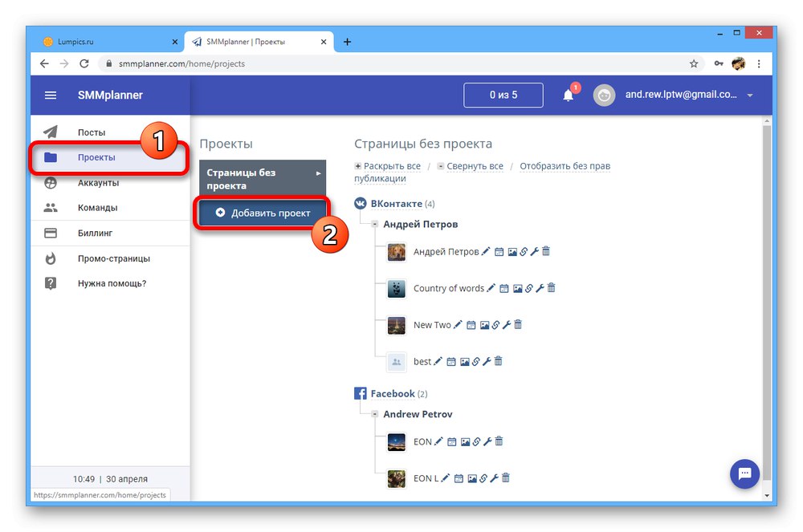Open calendar icon for Андрей Петров page
The width and height of the screenshot is (803, 532).
pos(499,252)
